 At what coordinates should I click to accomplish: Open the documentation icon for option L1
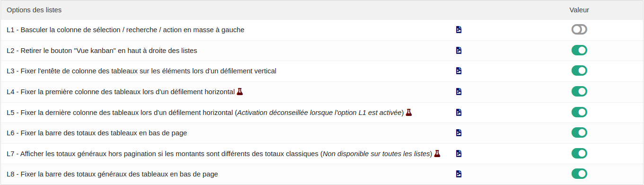tap(459, 30)
